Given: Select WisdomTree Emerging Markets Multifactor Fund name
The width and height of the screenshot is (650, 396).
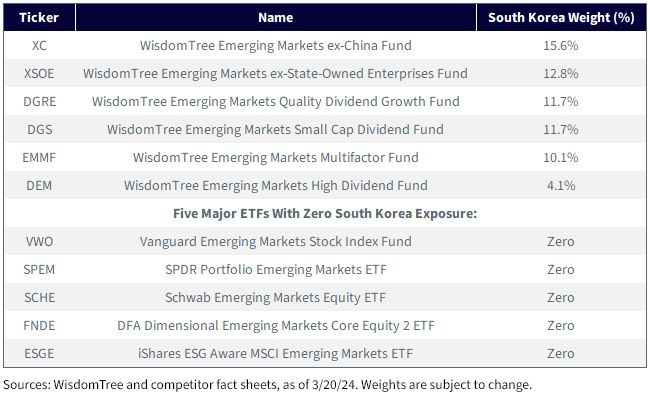Looking at the screenshot, I should pyautogui.click(x=276, y=158).
